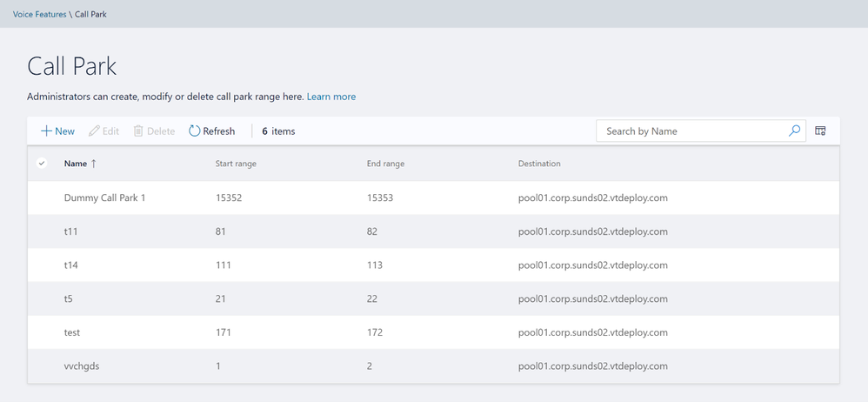Select the t11 call park row
868x402 pixels.
click(x=71, y=231)
